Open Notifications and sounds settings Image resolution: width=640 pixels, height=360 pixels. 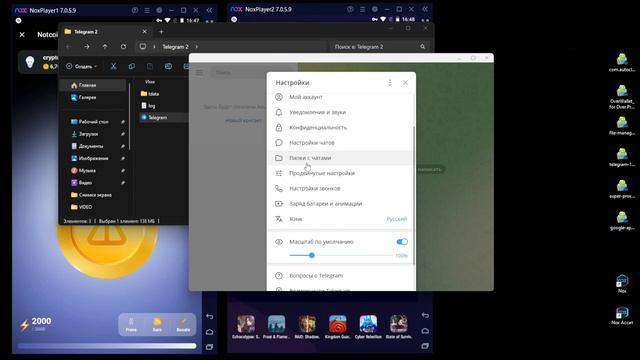pos(341,112)
